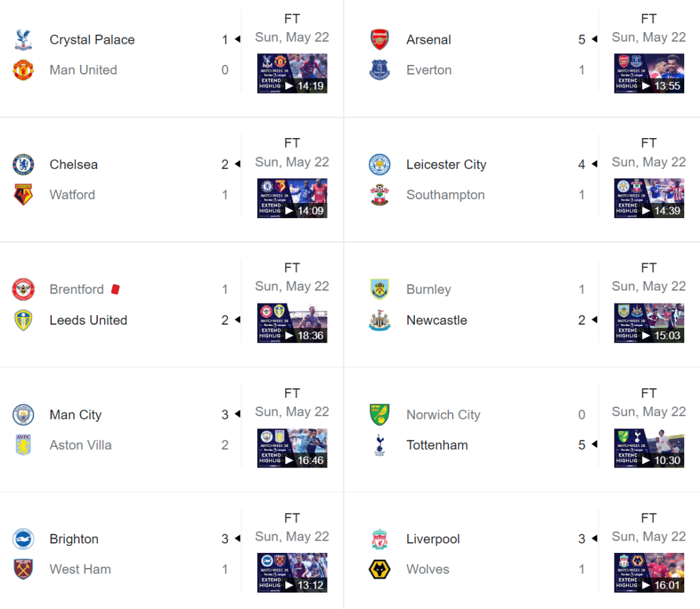Open the Brighton team name link
The image size is (700, 609).
(x=74, y=539)
